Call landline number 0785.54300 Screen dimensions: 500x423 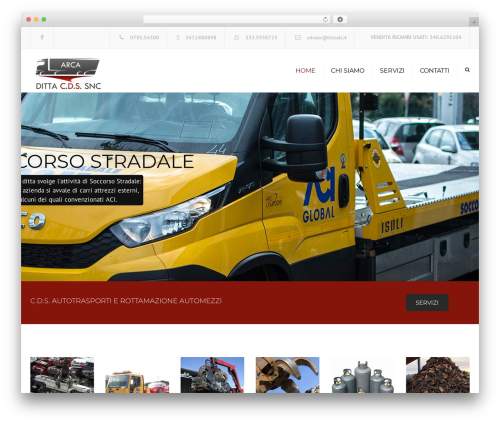click(144, 37)
